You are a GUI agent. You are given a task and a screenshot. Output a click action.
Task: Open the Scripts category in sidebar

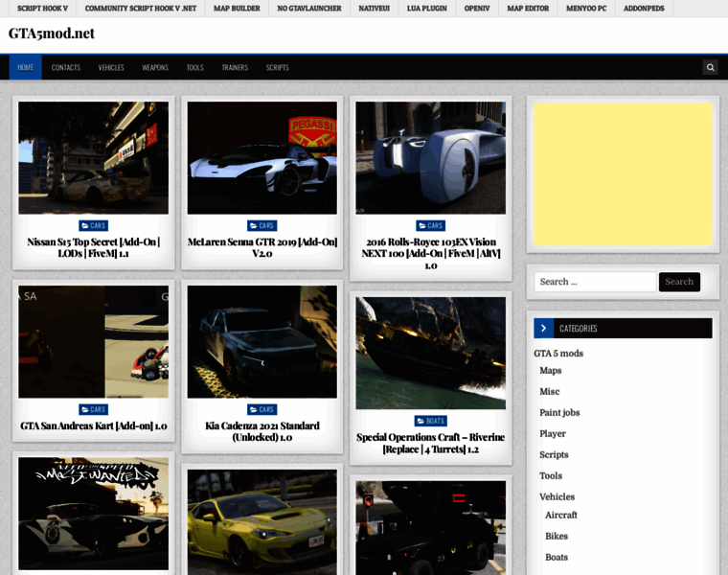tap(554, 454)
